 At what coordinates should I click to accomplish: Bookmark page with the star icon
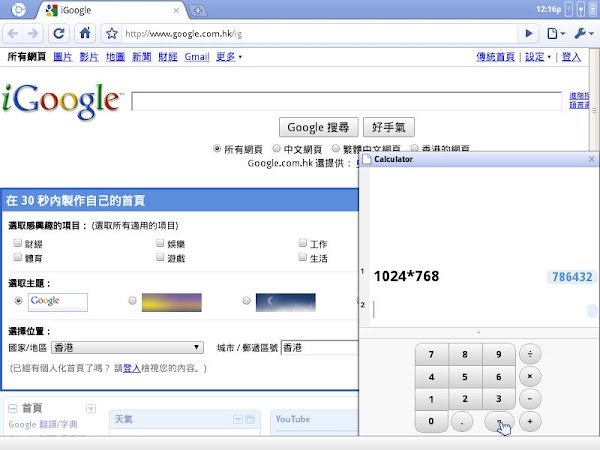point(112,34)
